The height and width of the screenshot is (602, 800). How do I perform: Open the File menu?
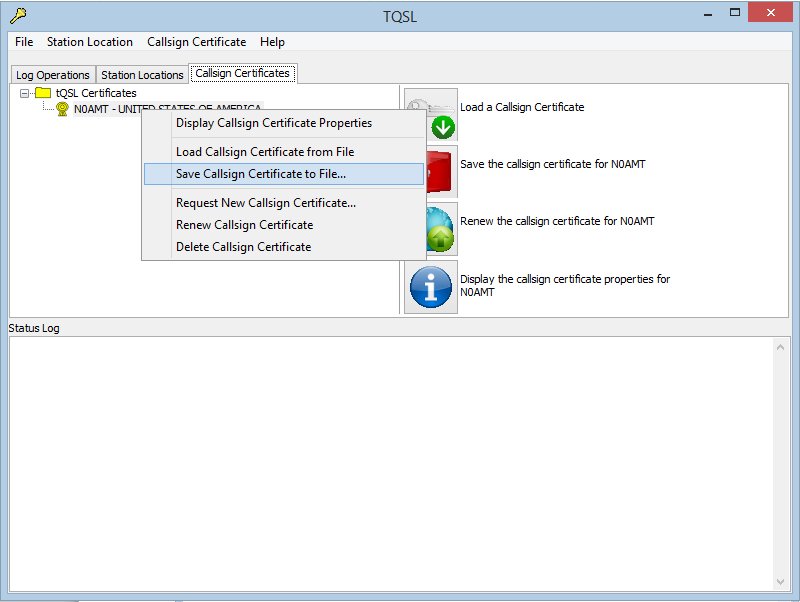coord(24,42)
